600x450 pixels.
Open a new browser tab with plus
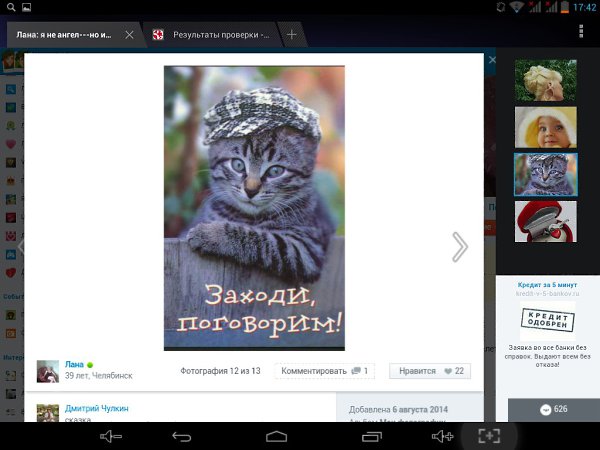pos(292,34)
